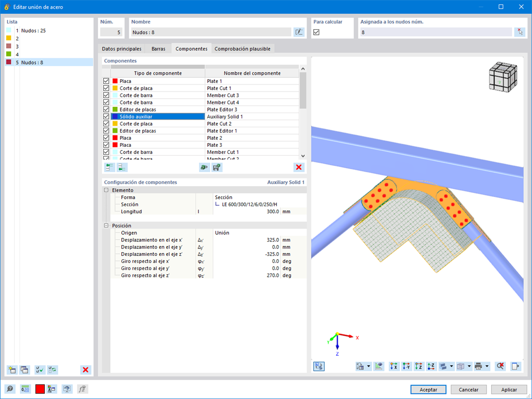This screenshot has width=532, height=399.
Task: Click the Aceptar button
Action: 429,389
